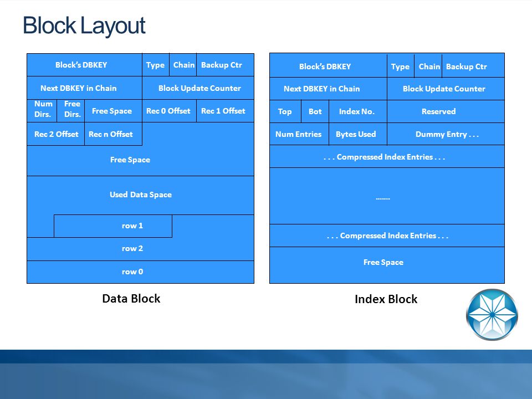This screenshot has width=532, height=399.
Task: Select the "Free Dirs." cell
Action: [x=70, y=111]
